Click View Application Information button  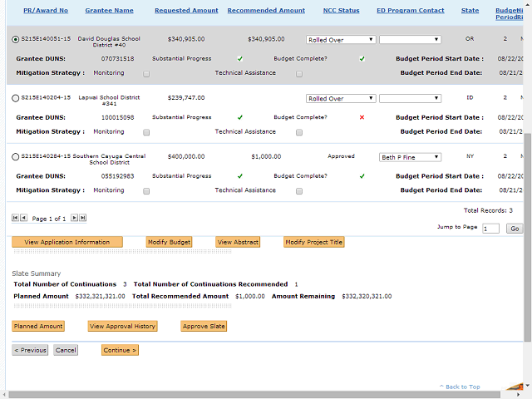click(x=67, y=242)
